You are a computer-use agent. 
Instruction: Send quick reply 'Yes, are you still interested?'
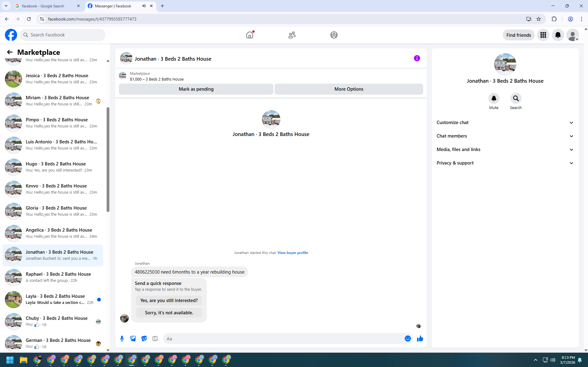coord(169,301)
